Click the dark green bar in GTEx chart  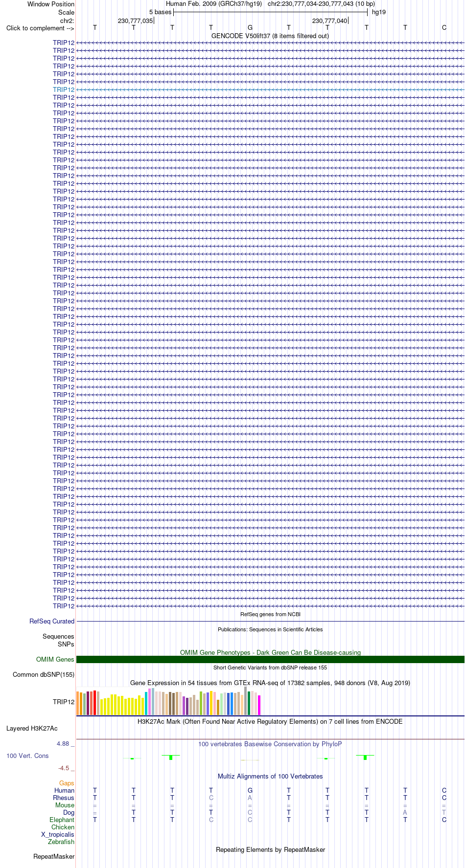point(249,703)
